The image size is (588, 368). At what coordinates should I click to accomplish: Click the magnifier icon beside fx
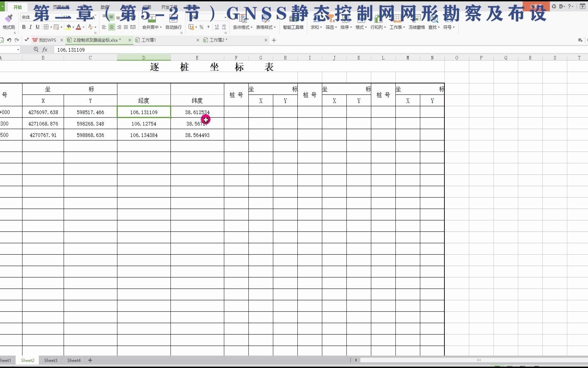36,49
